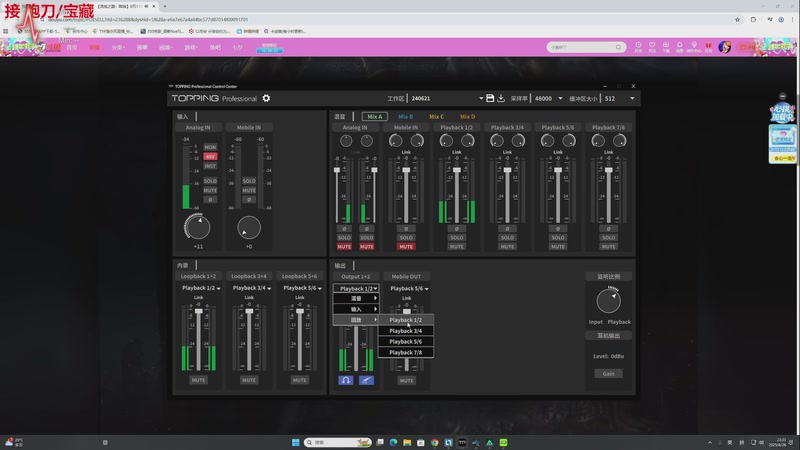
Task: Toggle INST mode on Analog IN
Action: [210, 166]
